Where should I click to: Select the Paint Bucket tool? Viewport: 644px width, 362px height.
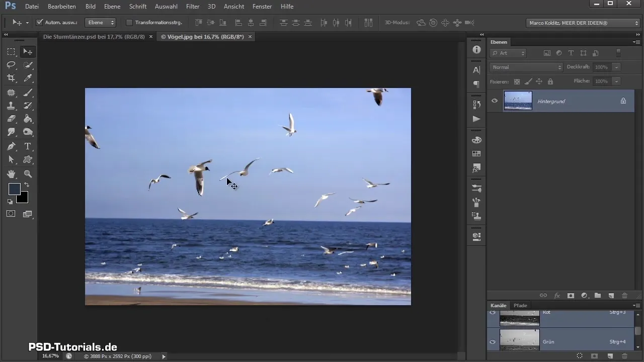point(28,119)
